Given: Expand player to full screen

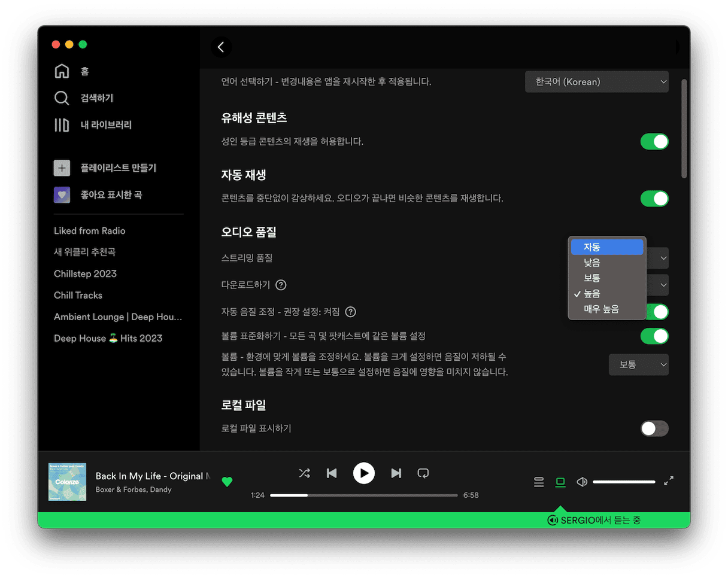Looking at the screenshot, I should pos(669,480).
